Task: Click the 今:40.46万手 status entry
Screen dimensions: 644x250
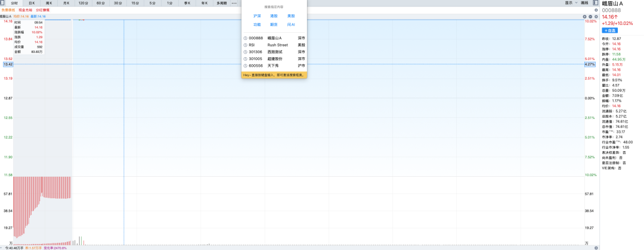Action: (14, 248)
